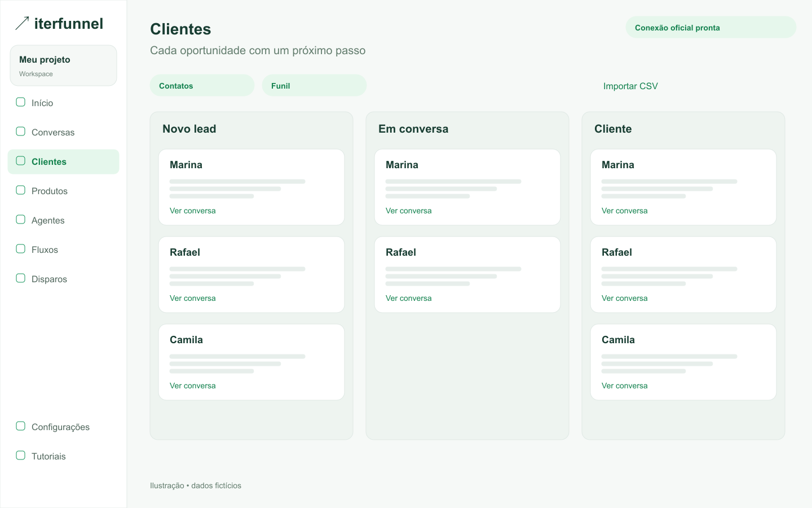Image resolution: width=812 pixels, height=508 pixels.
Task: Click the Início sidebar icon
Action: (x=21, y=102)
